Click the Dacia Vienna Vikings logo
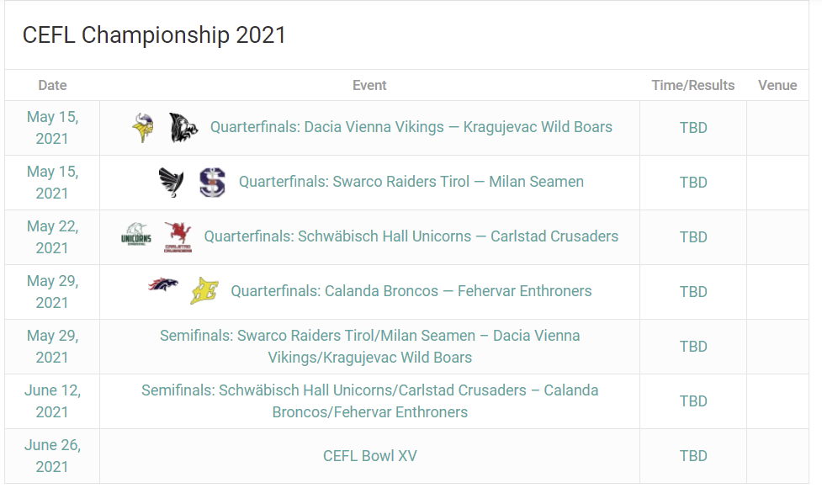The image size is (822, 504). pyautogui.click(x=143, y=127)
